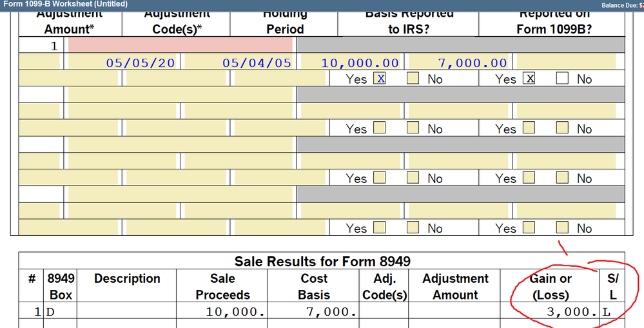
Task: Click the pink description field for entry 1
Action: point(180,45)
